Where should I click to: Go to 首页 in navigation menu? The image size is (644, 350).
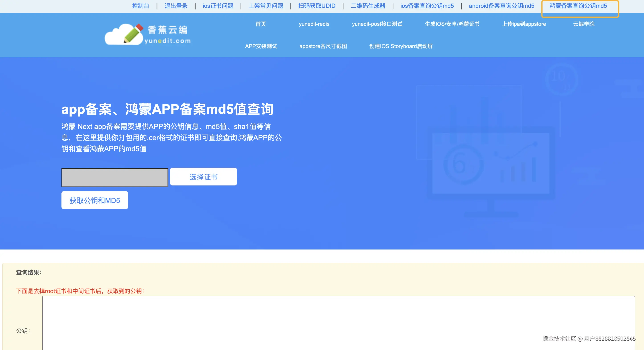click(261, 24)
